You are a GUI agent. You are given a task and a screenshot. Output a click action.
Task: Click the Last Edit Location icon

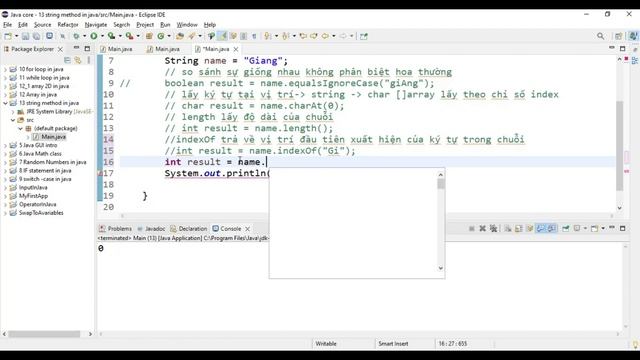[x=303, y=36]
